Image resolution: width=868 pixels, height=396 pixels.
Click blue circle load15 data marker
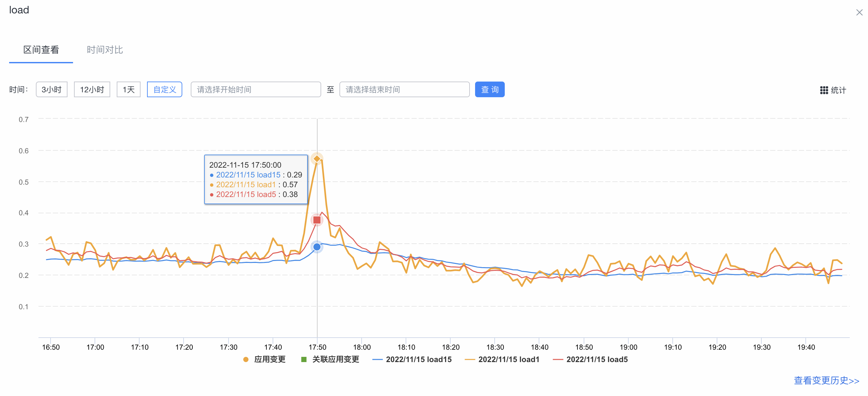tap(317, 247)
